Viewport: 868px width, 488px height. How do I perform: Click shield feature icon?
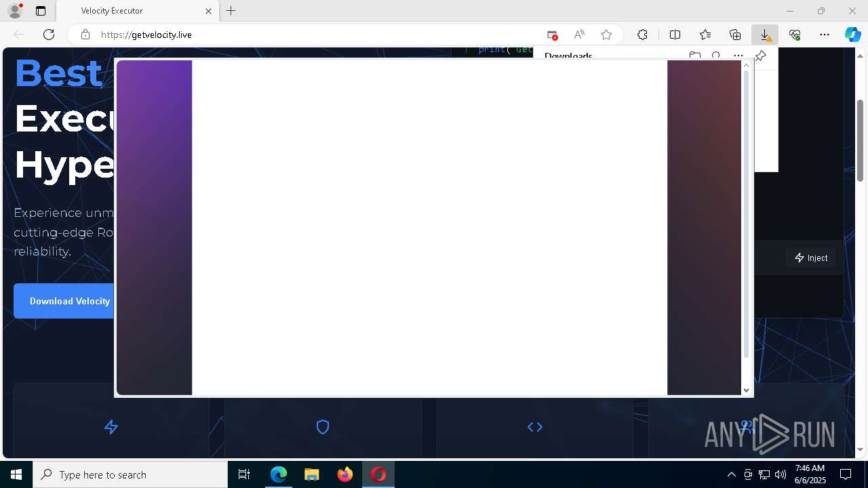(323, 427)
